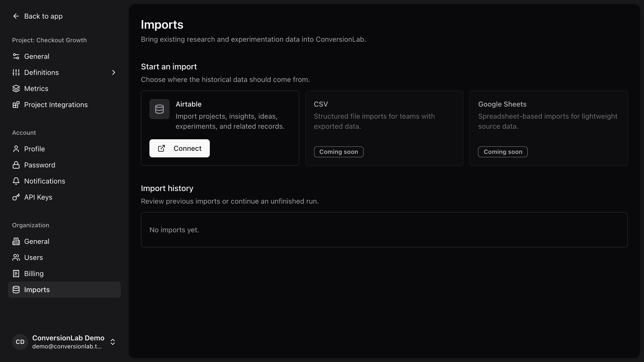Click the Import history heading
This screenshot has height=362, width=644.
[167, 188]
